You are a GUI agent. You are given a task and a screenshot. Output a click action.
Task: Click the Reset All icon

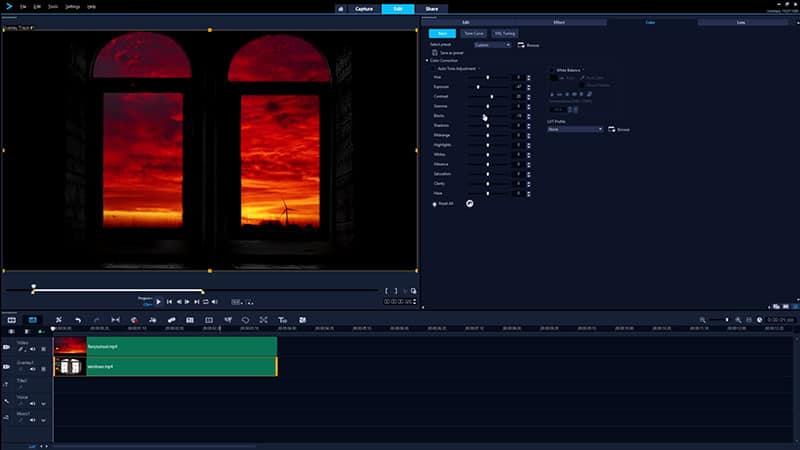tap(435, 204)
